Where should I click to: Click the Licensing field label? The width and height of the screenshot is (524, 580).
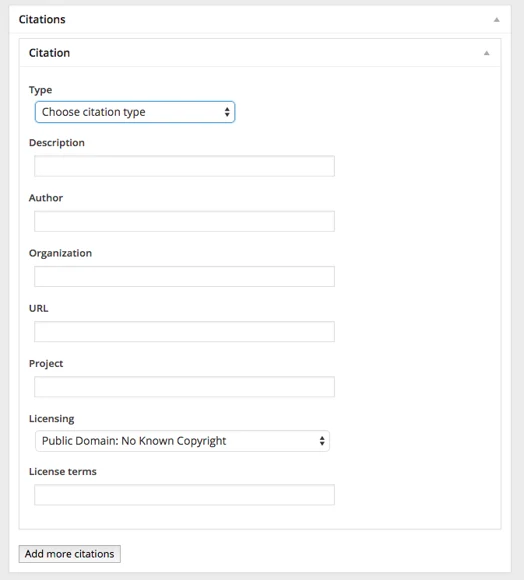[51, 419]
